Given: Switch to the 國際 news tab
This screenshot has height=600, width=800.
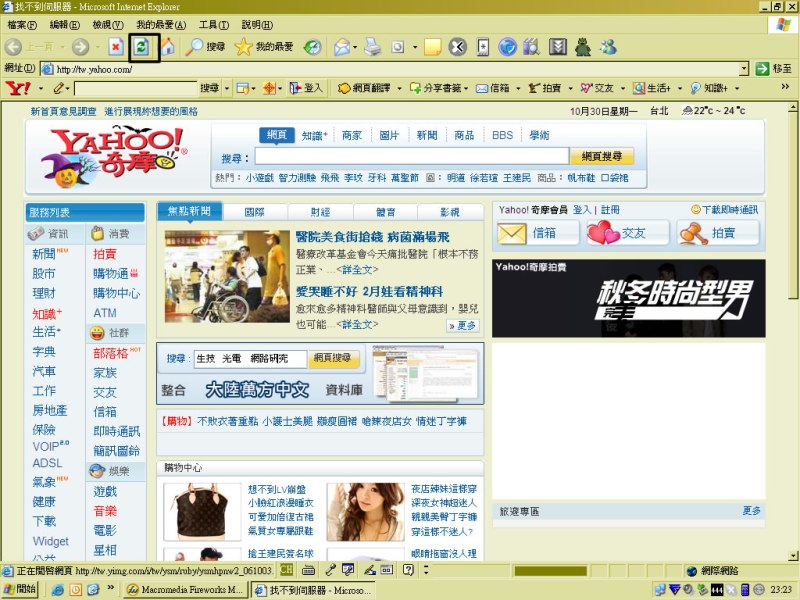Looking at the screenshot, I should coord(255,212).
